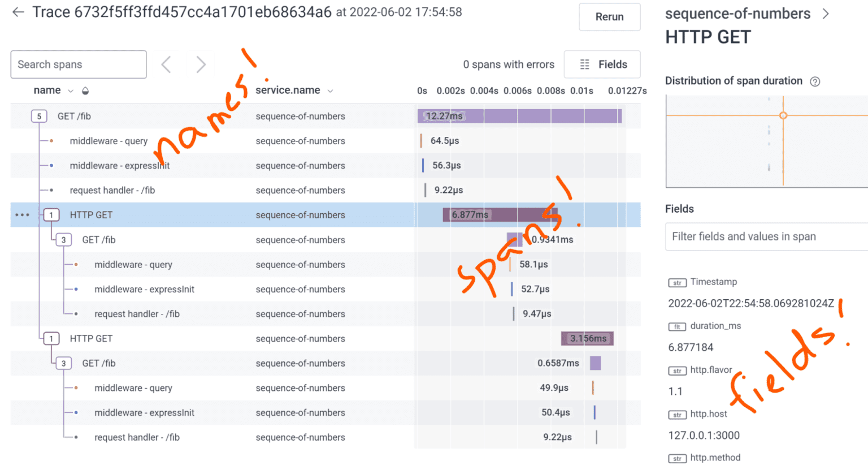Click the color-by droplet icon near name

point(85,91)
